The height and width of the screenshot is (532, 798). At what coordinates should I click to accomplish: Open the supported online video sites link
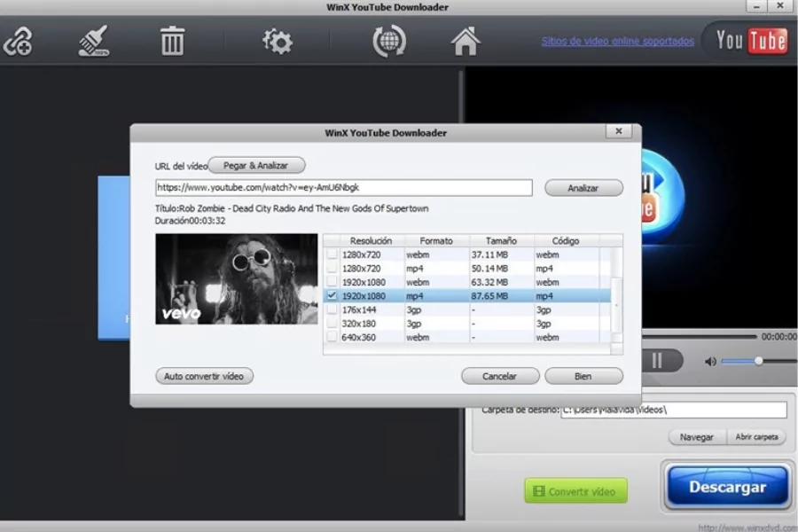click(617, 41)
